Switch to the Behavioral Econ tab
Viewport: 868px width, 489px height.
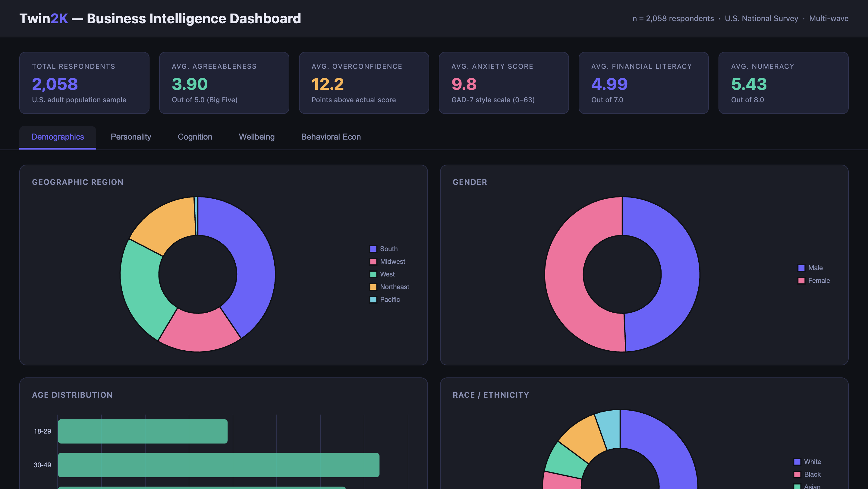[331, 137]
